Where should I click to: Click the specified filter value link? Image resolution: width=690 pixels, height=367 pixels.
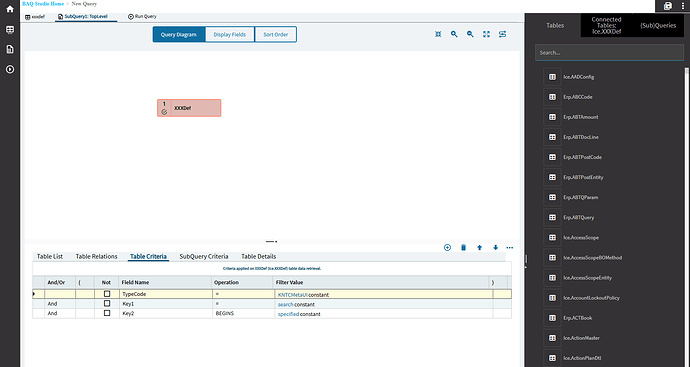coord(288,314)
